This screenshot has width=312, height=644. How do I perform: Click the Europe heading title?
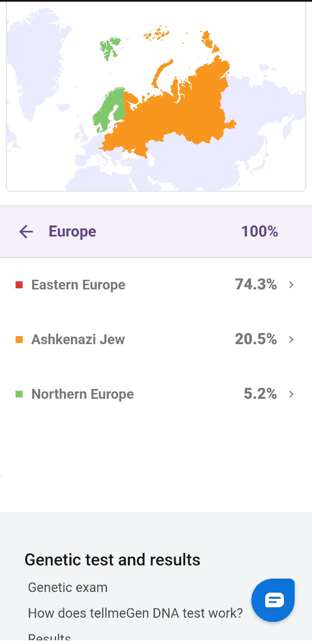coord(72,231)
